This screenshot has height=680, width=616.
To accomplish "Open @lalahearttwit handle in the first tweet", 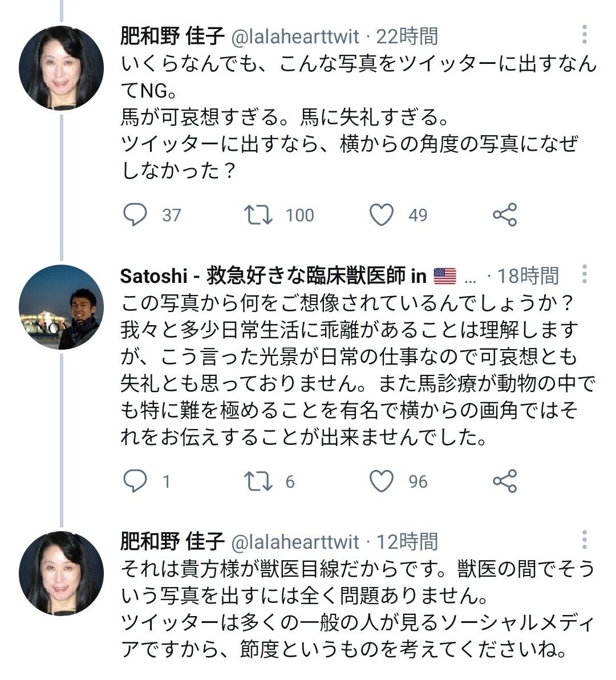I will click(x=294, y=38).
